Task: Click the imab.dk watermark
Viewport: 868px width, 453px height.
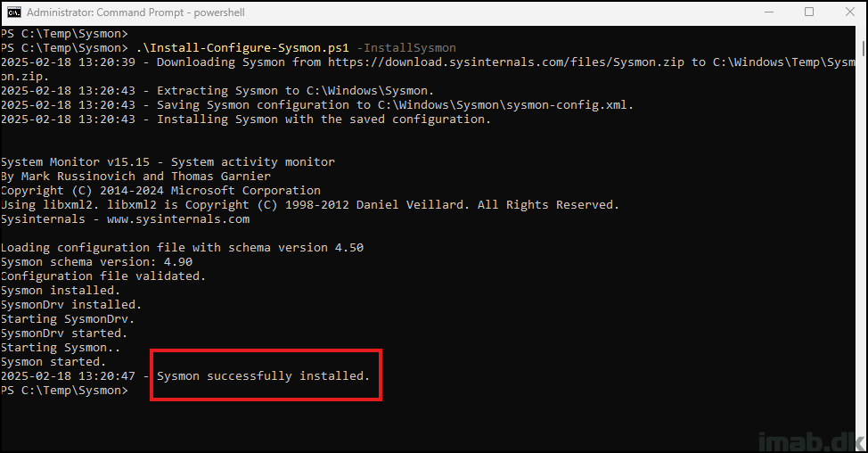Action: coord(810,442)
